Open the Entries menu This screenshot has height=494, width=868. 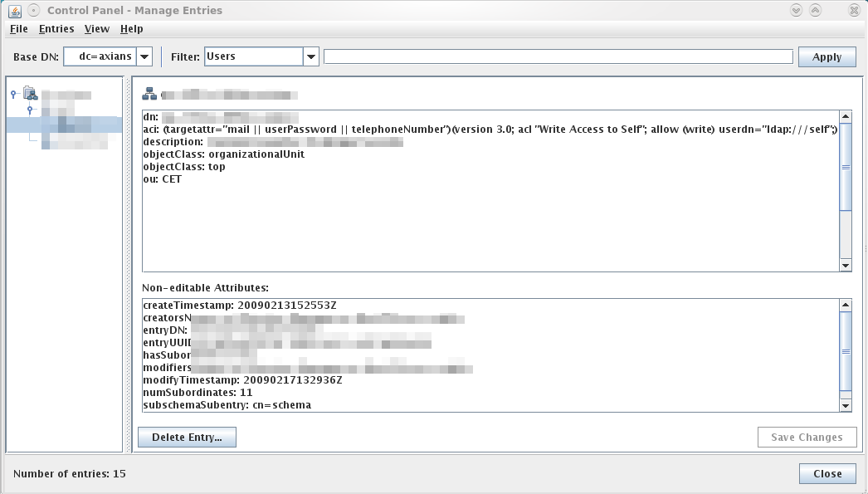pyautogui.click(x=56, y=29)
